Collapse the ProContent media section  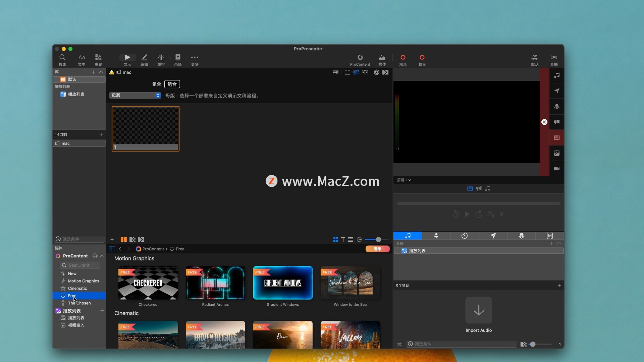[x=102, y=256]
